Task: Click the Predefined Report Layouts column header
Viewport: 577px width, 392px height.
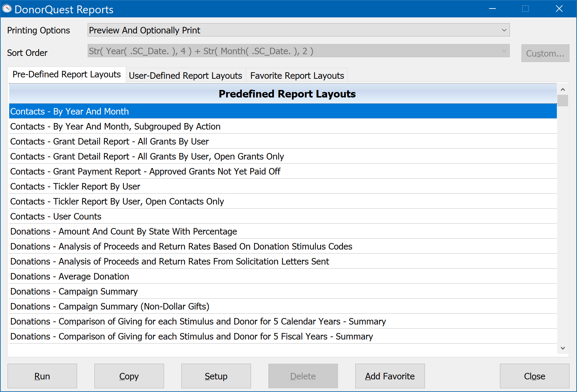Action: click(283, 94)
